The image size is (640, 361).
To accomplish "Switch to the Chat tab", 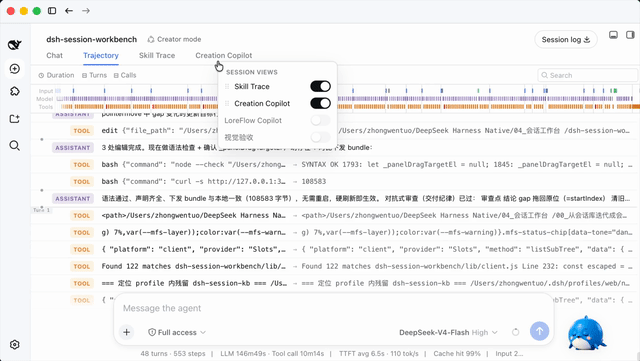I will (54, 56).
